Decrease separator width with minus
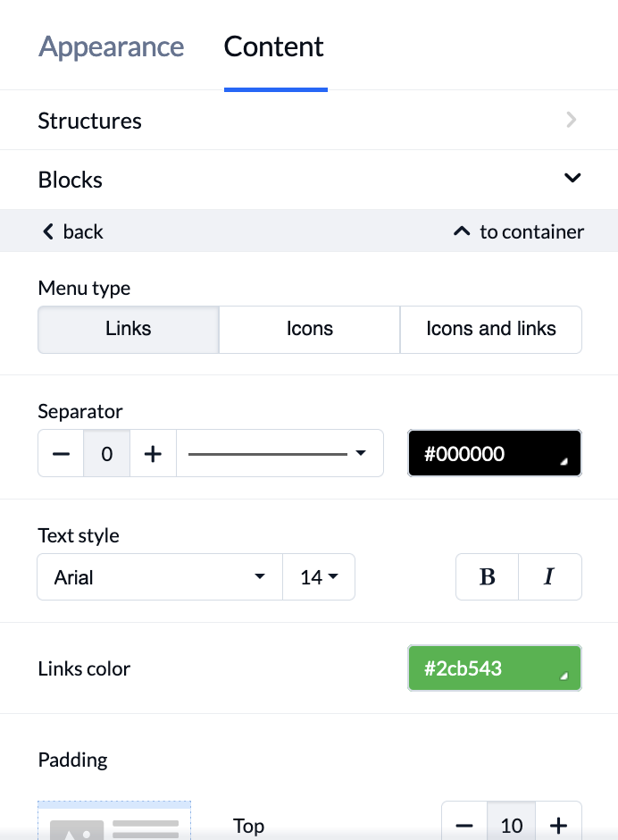Image resolution: width=618 pixels, height=840 pixels. 61,454
